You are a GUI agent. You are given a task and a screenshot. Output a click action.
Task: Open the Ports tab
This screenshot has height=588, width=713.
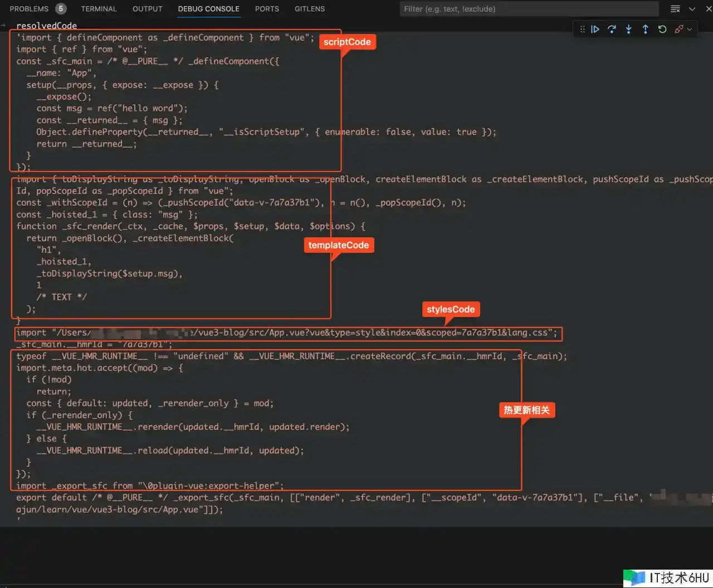tap(267, 9)
